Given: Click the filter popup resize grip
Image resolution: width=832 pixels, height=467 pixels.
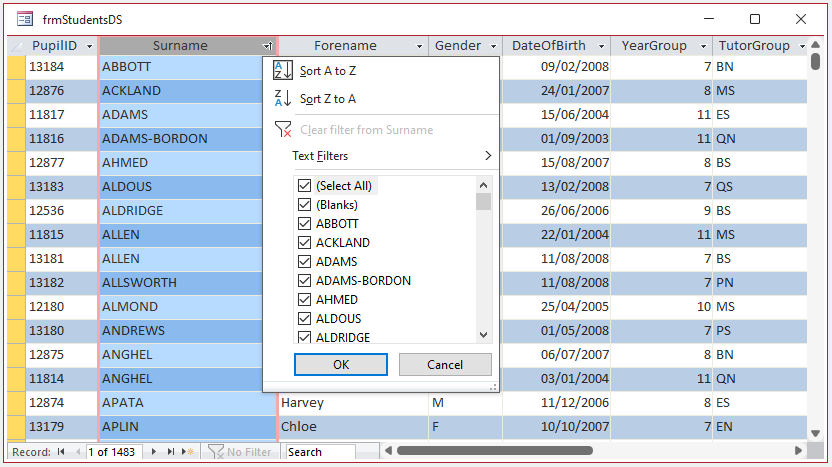Looking at the screenshot, I should click(493, 387).
